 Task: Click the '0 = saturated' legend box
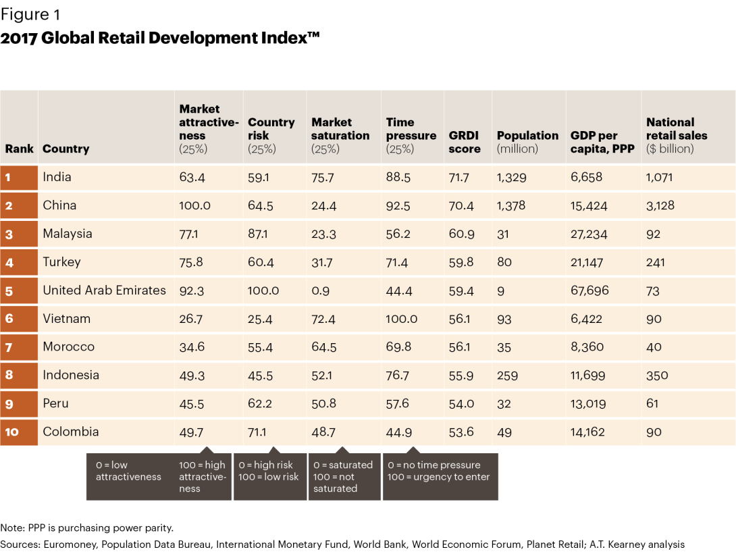(344, 476)
